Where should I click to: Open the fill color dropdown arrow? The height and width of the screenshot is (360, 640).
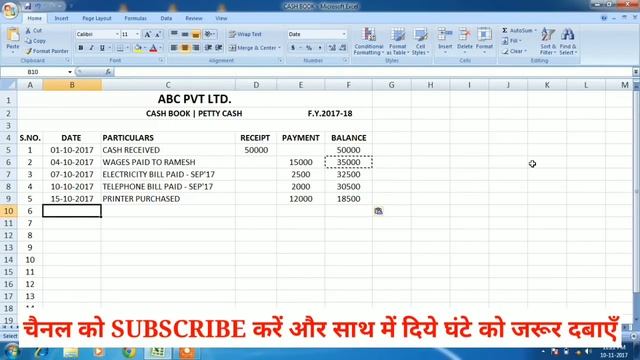[x=145, y=48]
